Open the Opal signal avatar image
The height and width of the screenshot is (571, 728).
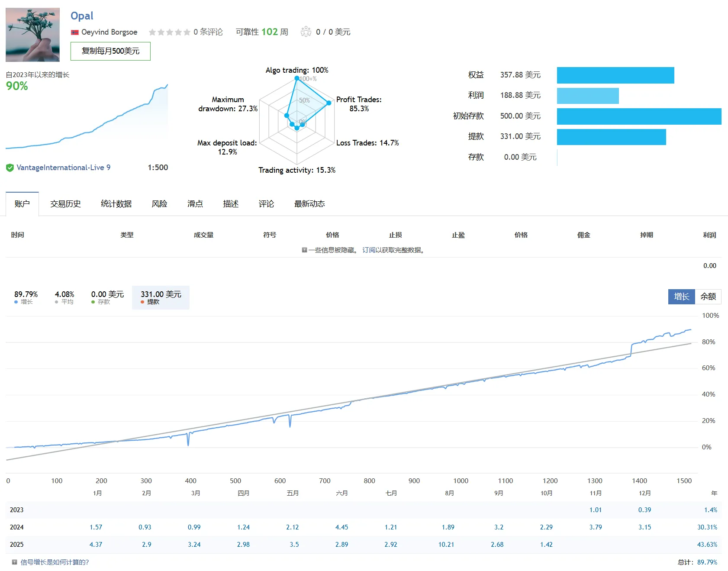[x=33, y=35]
